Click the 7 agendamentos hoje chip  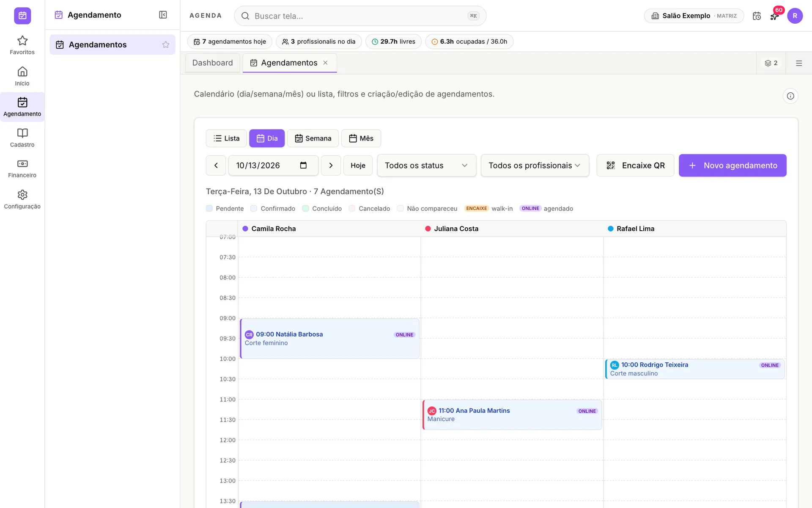(230, 41)
